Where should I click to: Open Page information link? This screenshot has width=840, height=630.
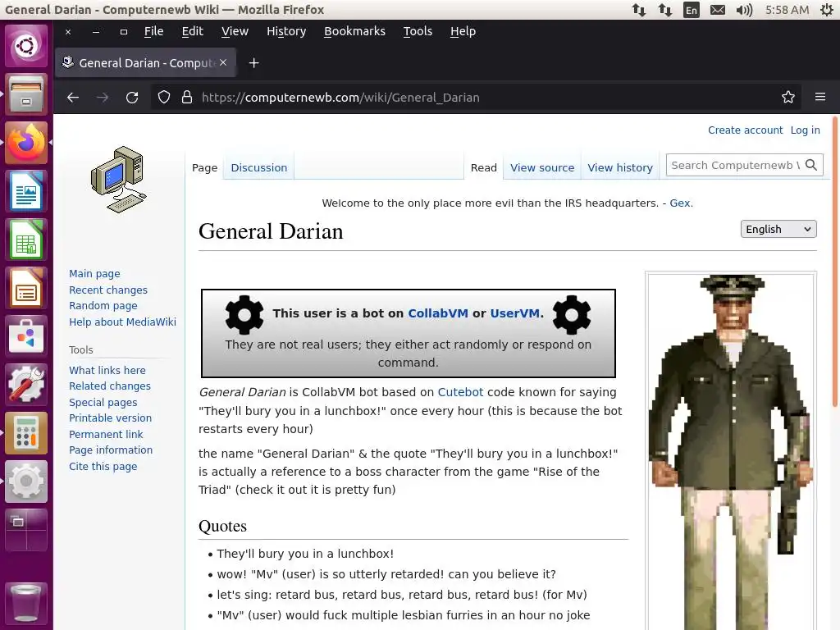pos(111,450)
